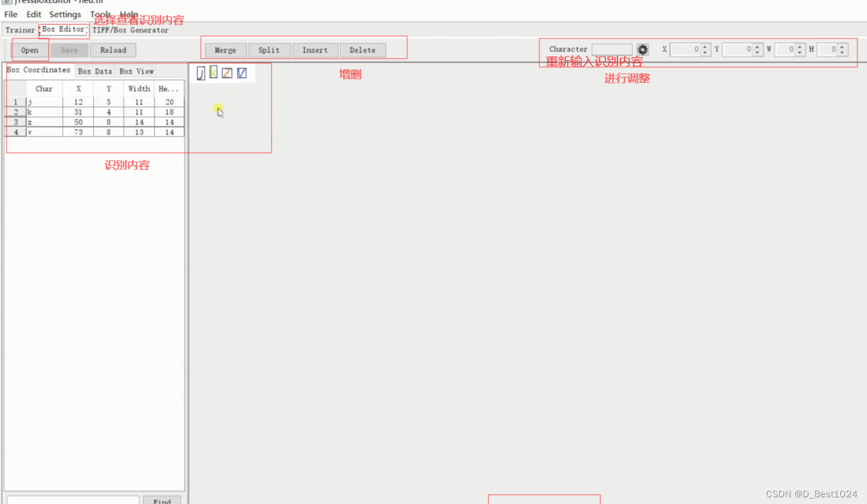
Task: Click inside the Character input field
Action: [611, 49]
